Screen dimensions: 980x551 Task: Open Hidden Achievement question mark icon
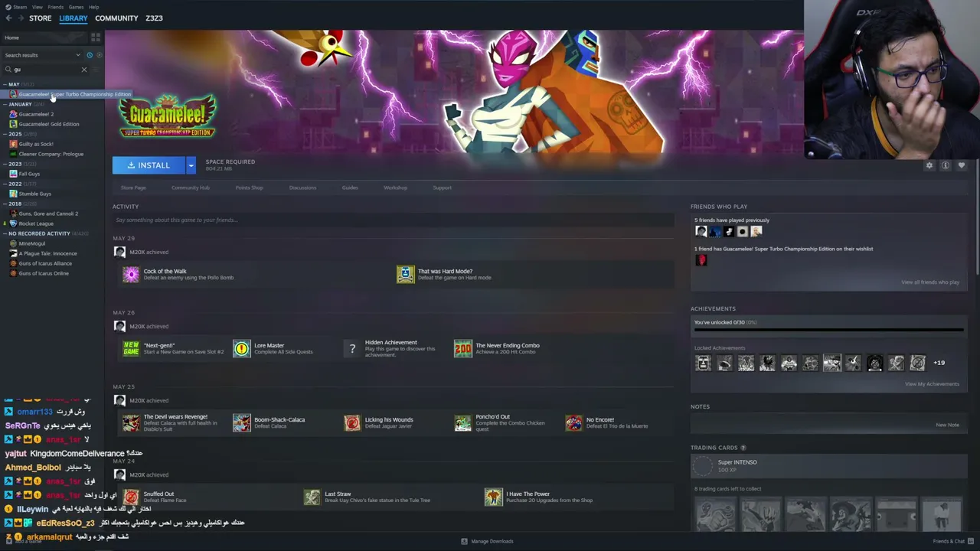tap(352, 348)
